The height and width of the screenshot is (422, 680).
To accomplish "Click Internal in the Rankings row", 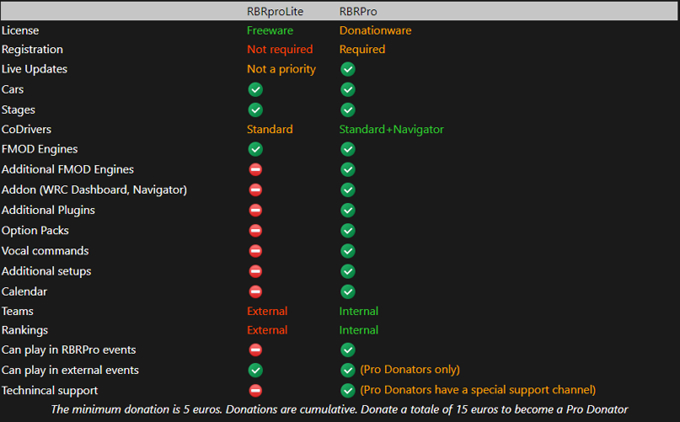I will click(x=359, y=330).
